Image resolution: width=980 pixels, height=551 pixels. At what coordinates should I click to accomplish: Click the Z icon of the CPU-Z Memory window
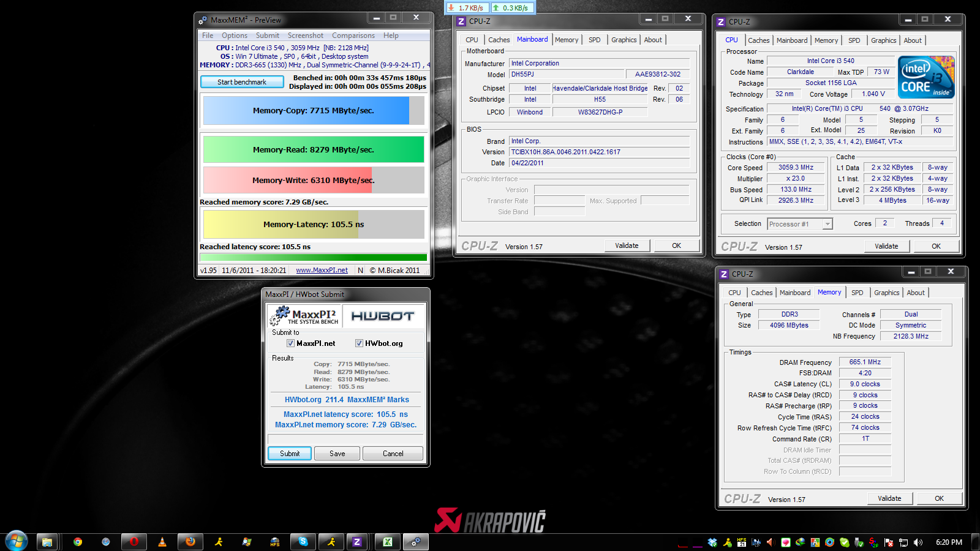click(x=724, y=274)
